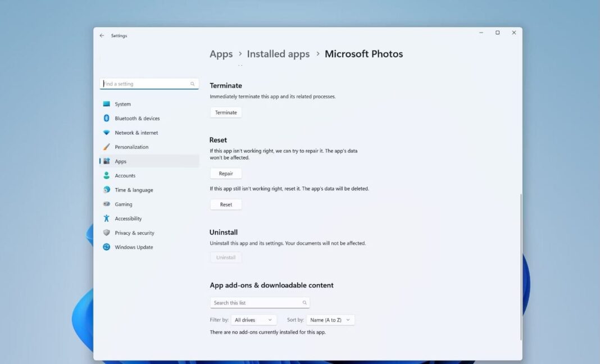
Task: Open Gaming settings via its icon
Action: [107, 204]
